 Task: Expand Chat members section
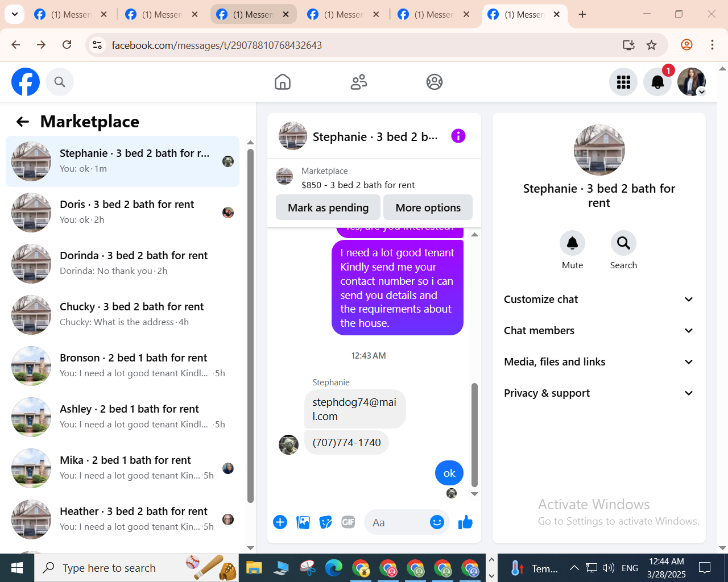coord(599,331)
